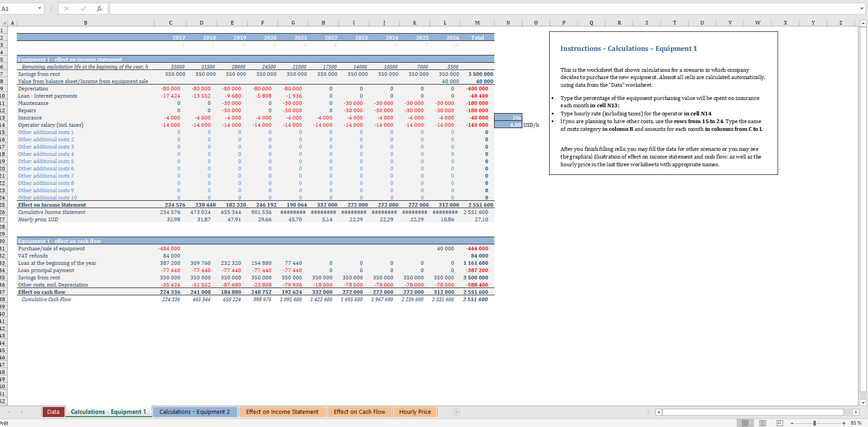Select row header 25

pyautogui.click(x=3, y=205)
